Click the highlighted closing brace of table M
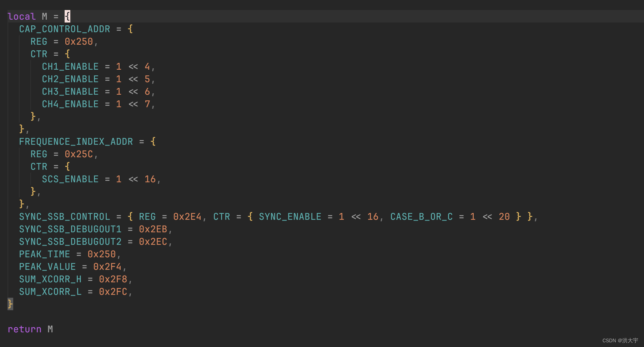The height and width of the screenshot is (347, 644). coord(10,304)
